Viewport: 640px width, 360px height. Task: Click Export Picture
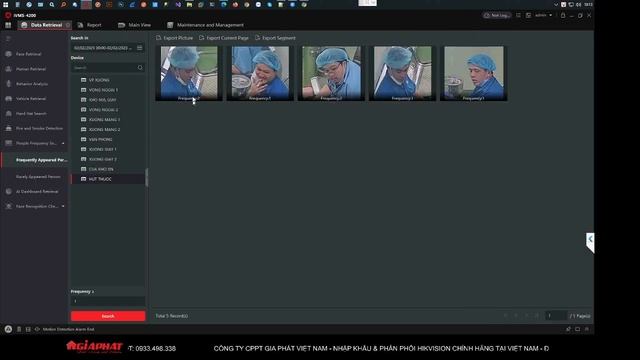pos(174,38)
